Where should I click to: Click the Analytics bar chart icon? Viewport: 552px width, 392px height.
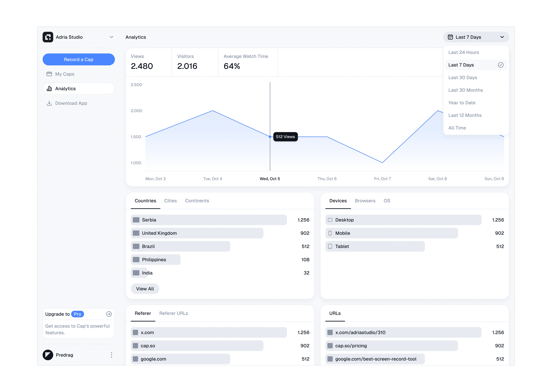pos(49,89)
